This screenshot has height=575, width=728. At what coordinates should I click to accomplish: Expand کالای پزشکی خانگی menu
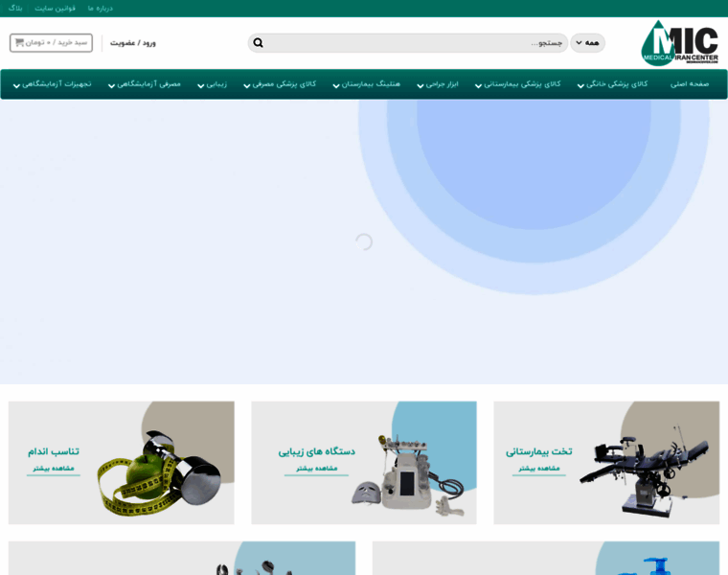(x=612, y=84)
